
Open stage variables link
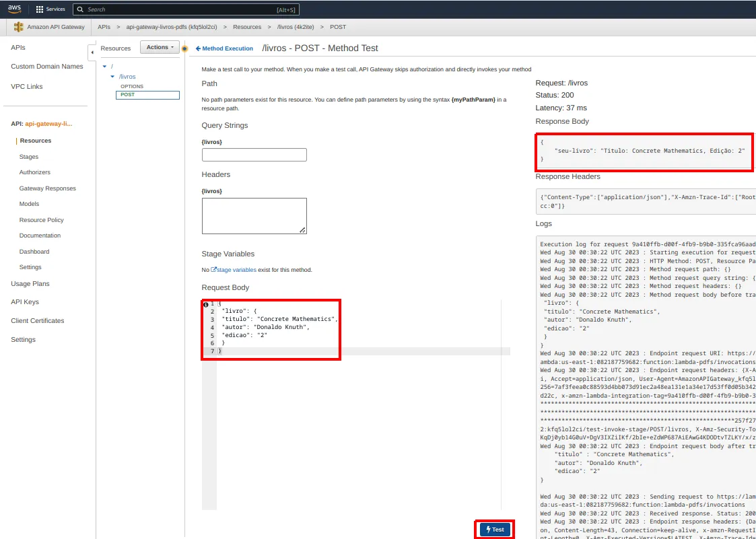(x=234, y=270)
